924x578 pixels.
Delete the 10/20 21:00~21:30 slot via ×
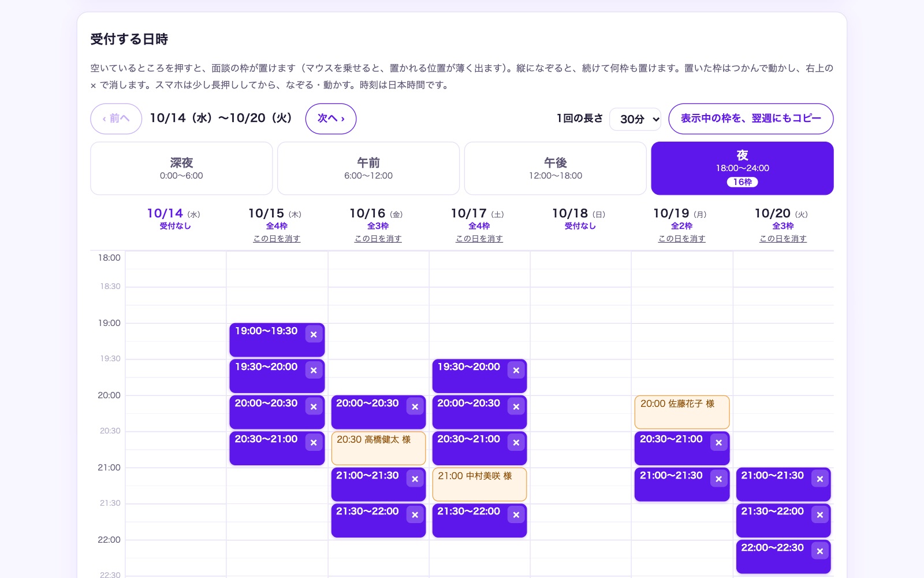820,479
